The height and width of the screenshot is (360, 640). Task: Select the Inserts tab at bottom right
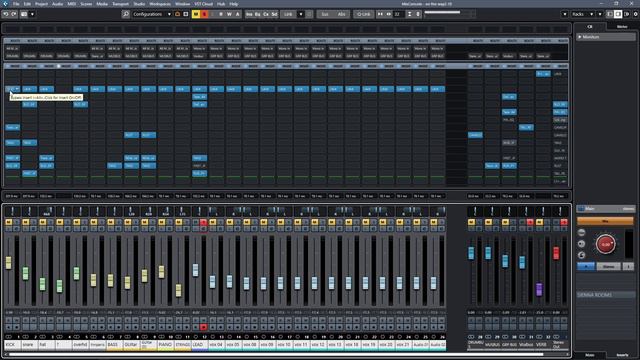(x=622, y=355)
